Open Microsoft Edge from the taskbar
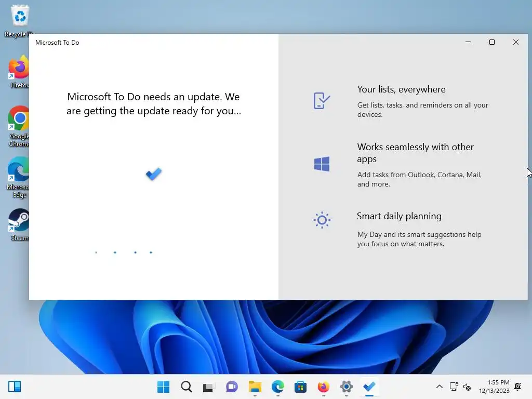The height and width of the screenshot is (399, 532). pos(278,387)
